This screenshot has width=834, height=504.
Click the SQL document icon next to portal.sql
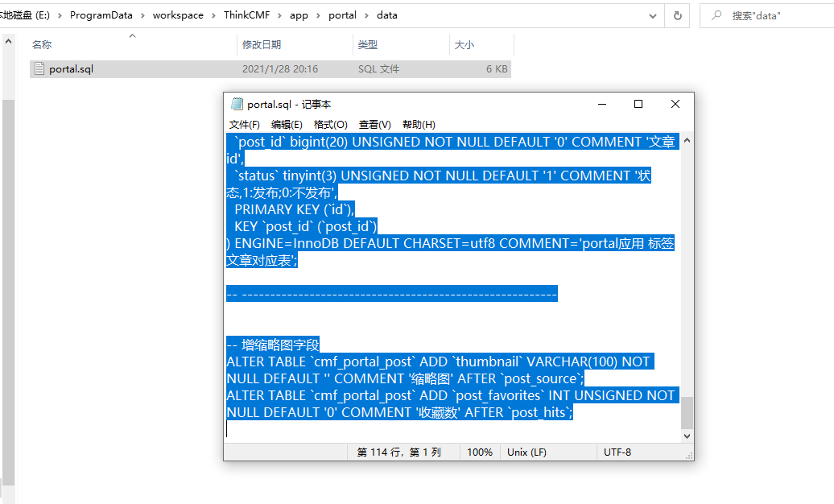click(39, 68)
